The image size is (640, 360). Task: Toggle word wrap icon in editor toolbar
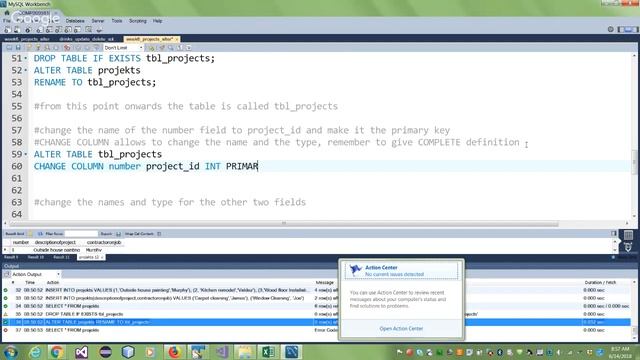point(189,48)
